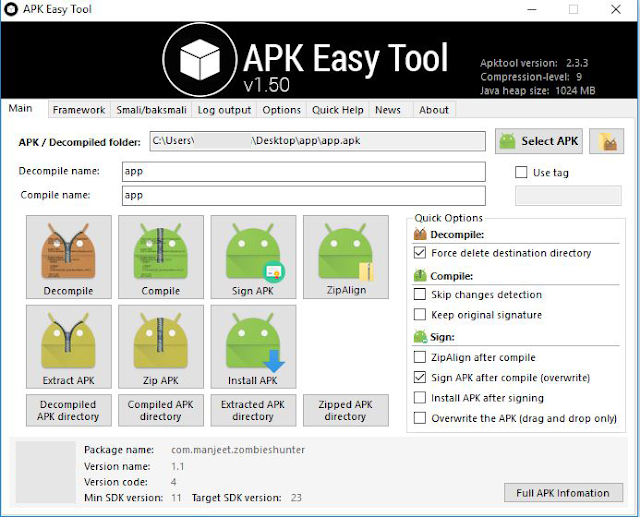Image resolution: width=640 pixels, height=517 pixels.
Task: Enable the Use tag checkbox
Action: coord(521,172)
